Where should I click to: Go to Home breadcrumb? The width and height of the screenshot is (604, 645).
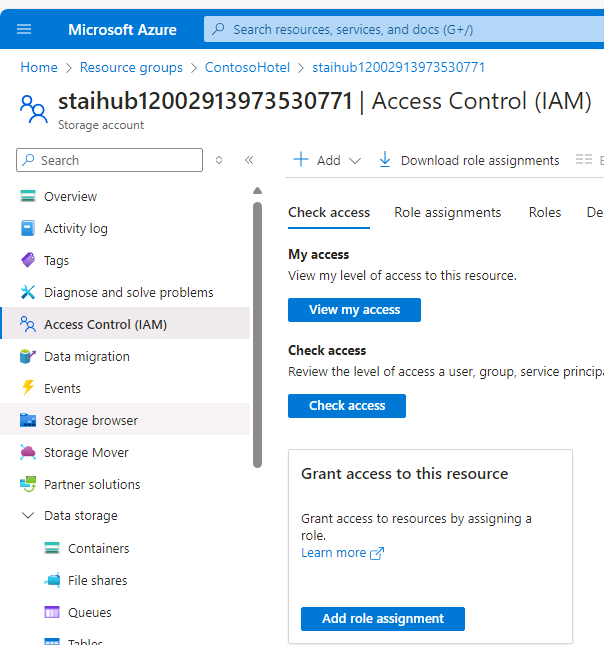(39, 67)
